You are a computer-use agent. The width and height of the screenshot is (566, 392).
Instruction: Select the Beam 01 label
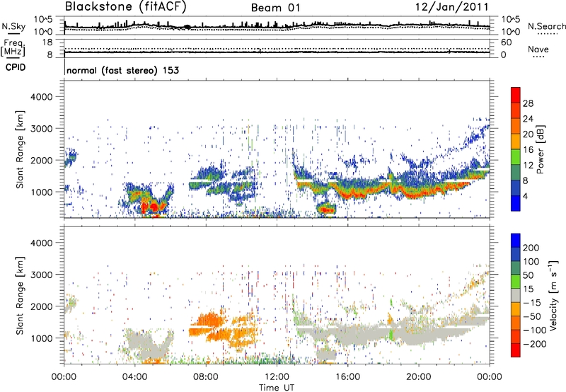(275, 8)
